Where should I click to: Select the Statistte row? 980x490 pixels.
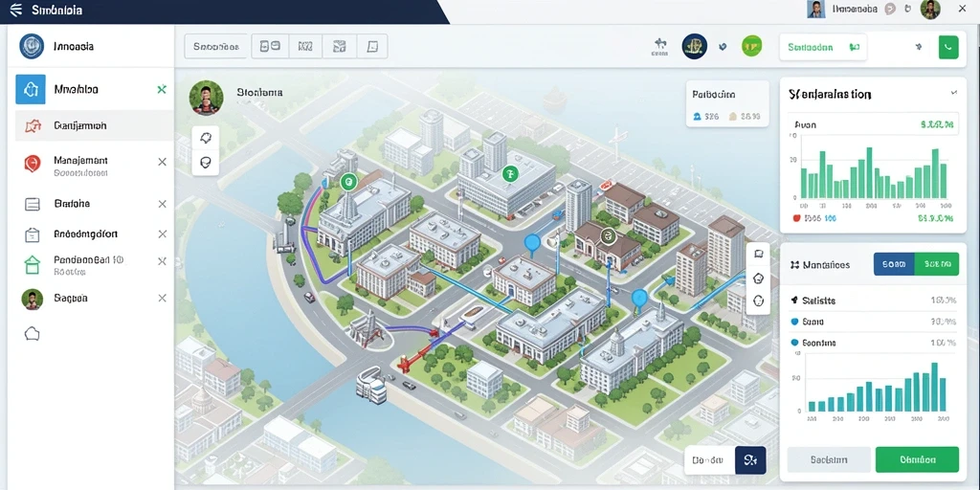(x=874, y=301)
